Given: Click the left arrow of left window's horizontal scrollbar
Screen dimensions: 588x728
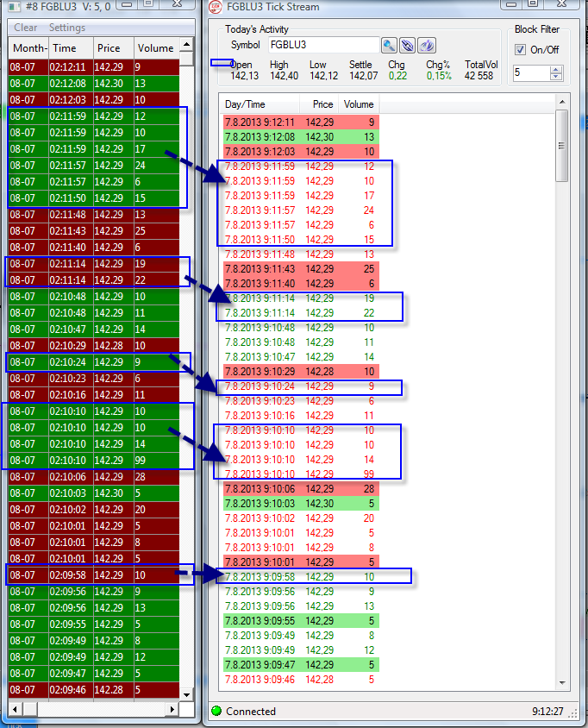Looking at the screenshot, I should (16, 709).
